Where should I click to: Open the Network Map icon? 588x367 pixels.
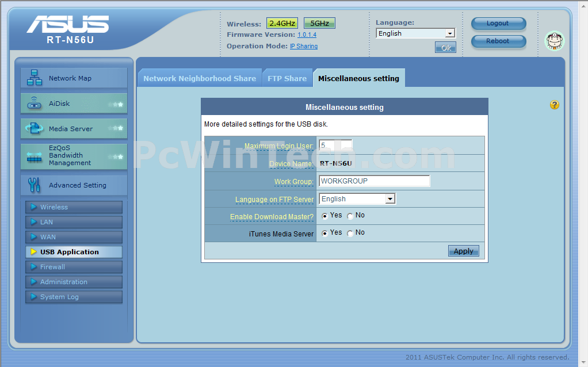(x=35, y=78)
